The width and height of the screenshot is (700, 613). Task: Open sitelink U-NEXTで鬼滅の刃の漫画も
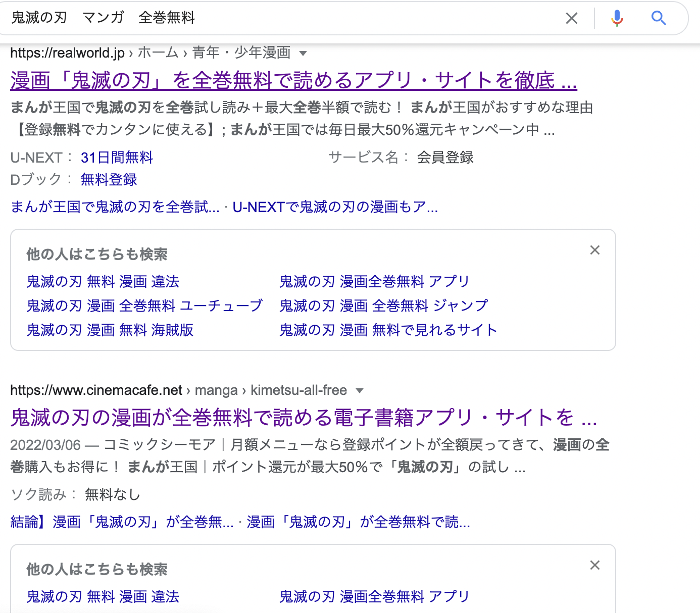point(335,207)
